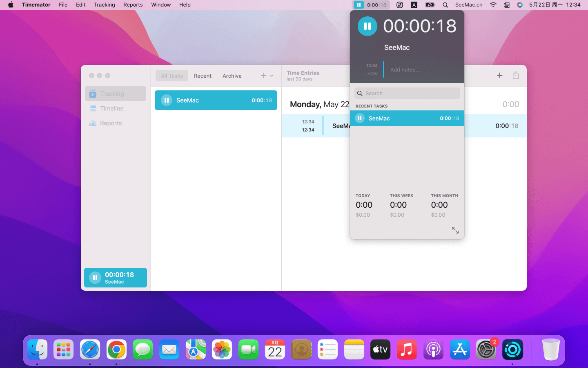The width and height of the screenshot is (588, 368).
Task: Open Apple TV from the Dock
Action: (381, 350)
